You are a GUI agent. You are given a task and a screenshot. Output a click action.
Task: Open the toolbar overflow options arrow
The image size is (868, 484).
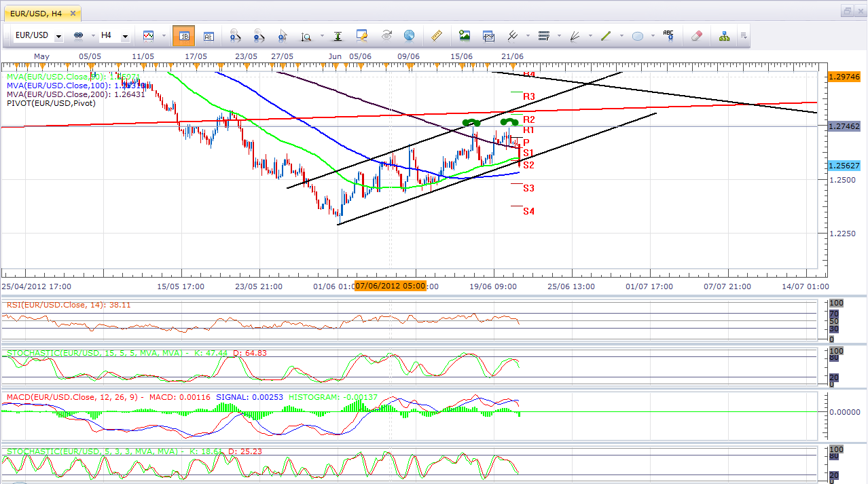[744, 35]
